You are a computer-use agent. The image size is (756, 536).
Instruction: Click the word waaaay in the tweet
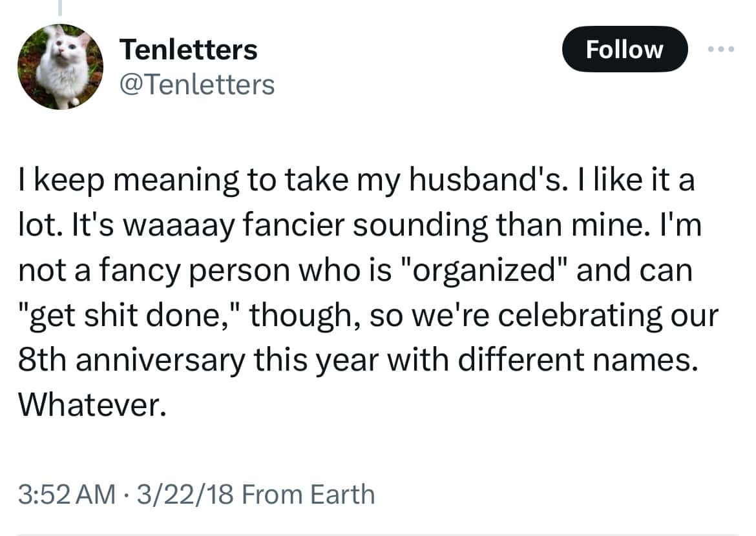tap(178, 225)
